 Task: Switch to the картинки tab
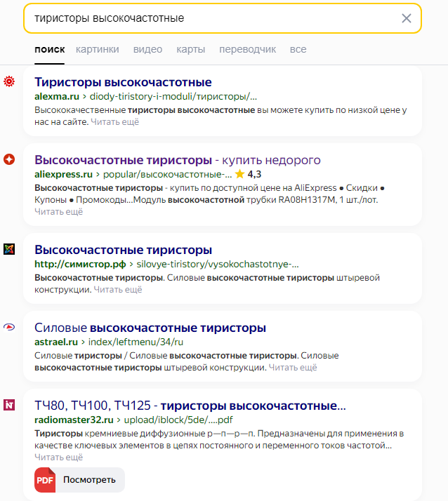point(97,49)
